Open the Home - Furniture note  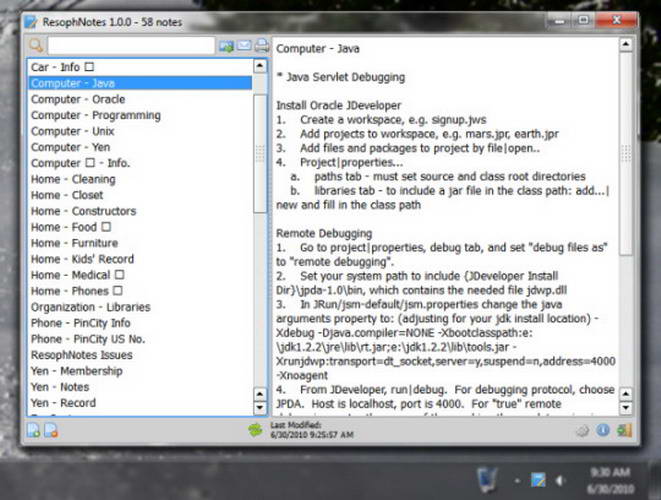coord(140,243)
